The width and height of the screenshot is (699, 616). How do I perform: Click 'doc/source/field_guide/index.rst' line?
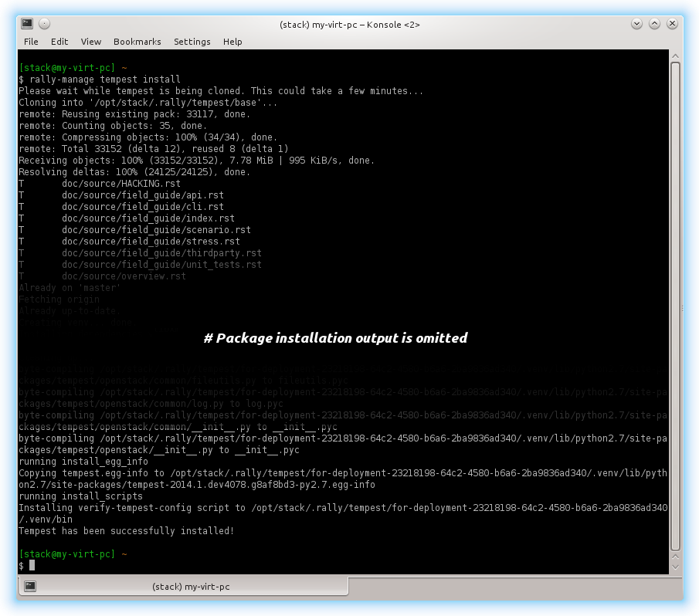coord(127,218)
